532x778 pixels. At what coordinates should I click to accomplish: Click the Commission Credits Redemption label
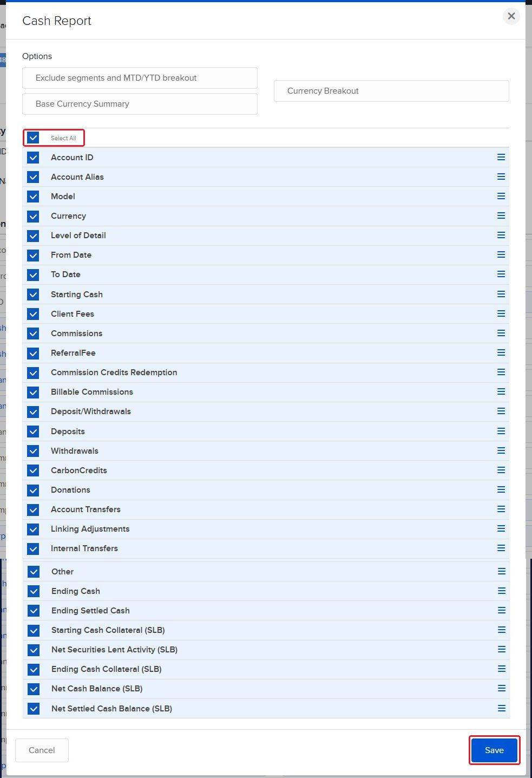tap(114, 372)
